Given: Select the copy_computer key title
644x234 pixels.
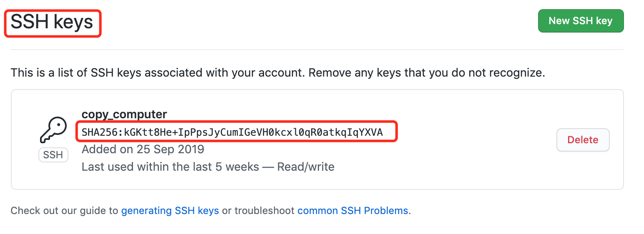Looking at the screenshot, I should tap(124, 115).
